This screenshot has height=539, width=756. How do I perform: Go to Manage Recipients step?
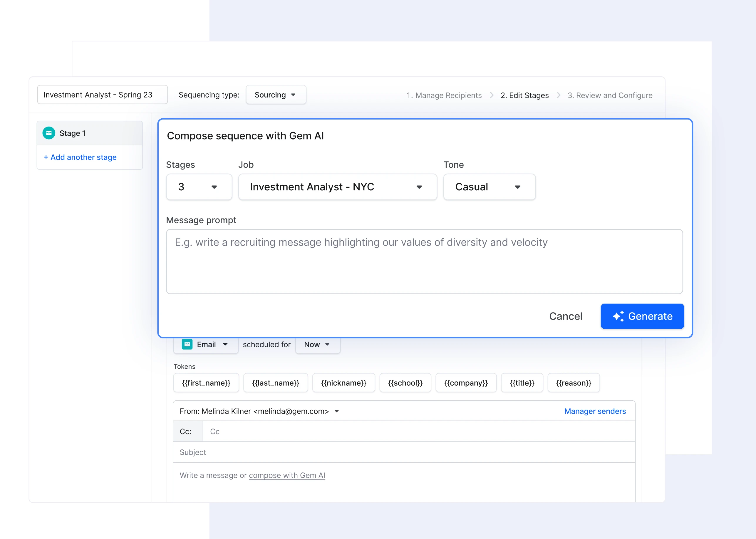[444, 95]
